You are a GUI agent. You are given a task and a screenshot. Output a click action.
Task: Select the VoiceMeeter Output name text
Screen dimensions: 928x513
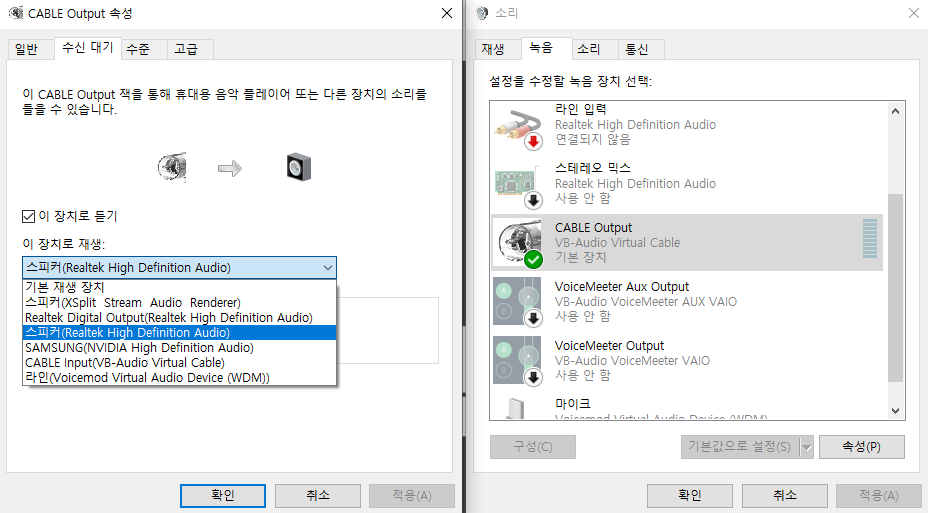pyautogui.click(x=609, y=345)
